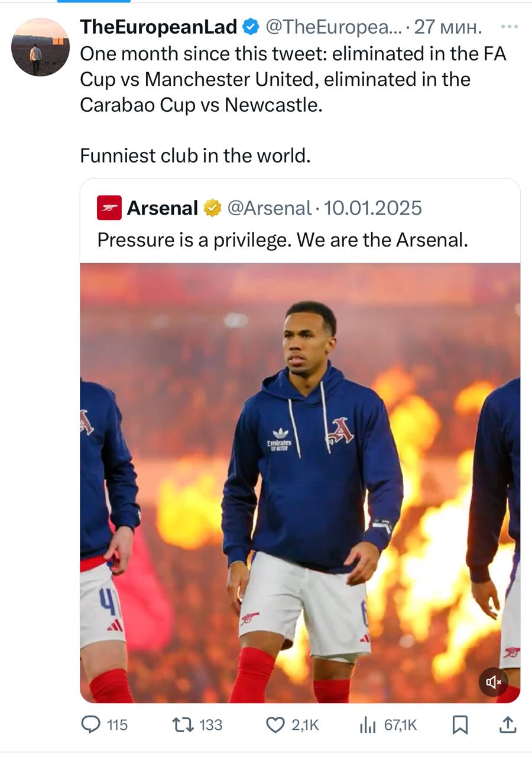Open the quoted Arsenal account name
Viewport: 532px width, 757px height.
pyautogui.click(x=162, y=208)
